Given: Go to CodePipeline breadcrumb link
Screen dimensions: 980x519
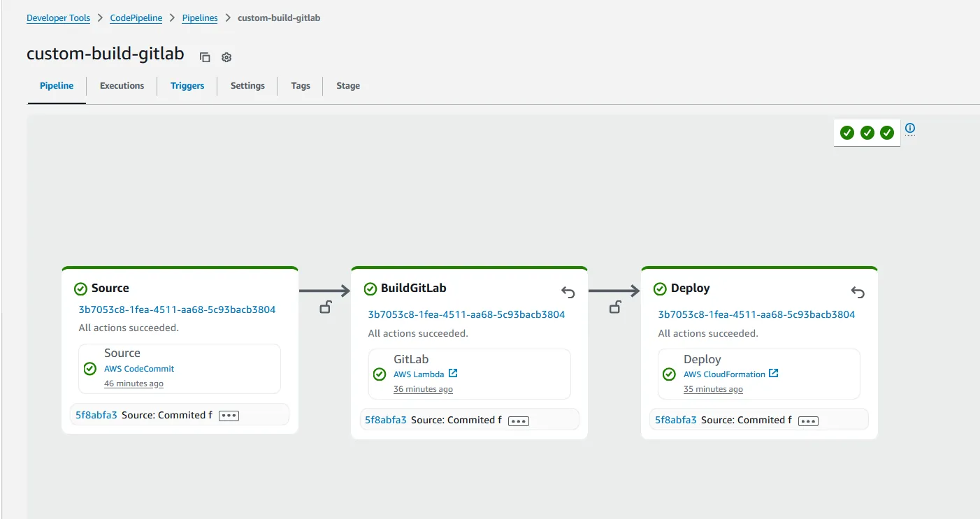Looking at the screenshot, I should [136, 18].
